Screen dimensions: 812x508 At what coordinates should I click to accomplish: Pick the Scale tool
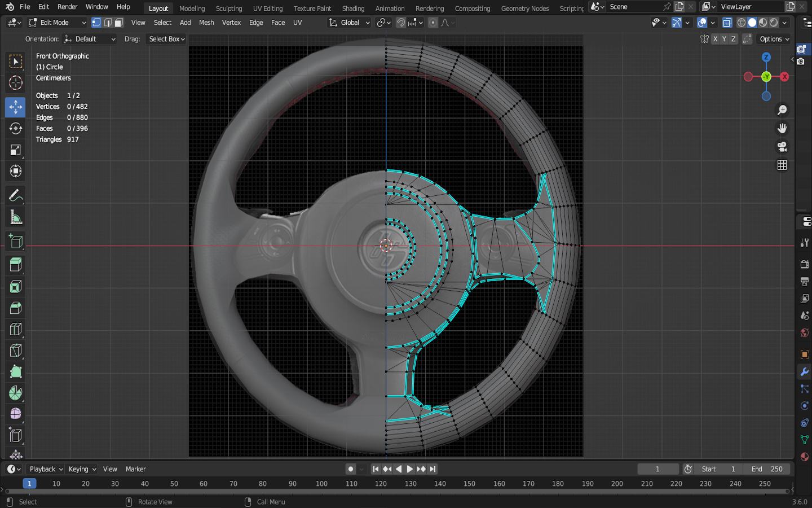click(x=16, y=150)
